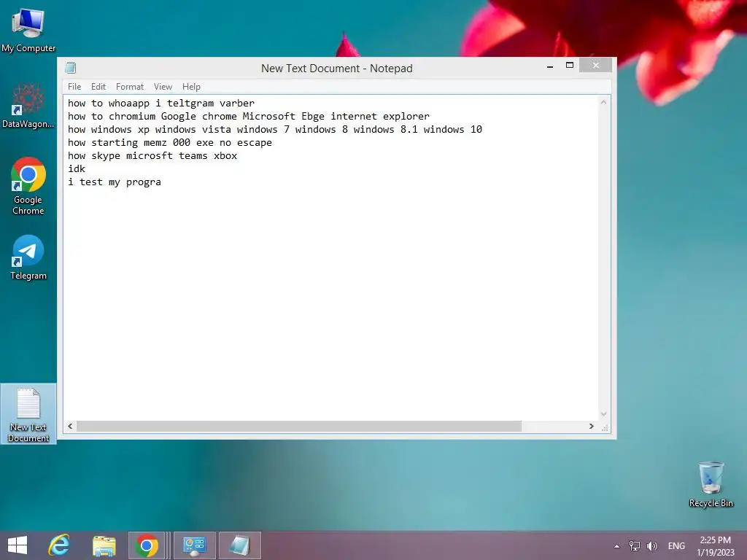Image resolution: width=747 pixels, height=560 pixels.
Task: Place cursor after 'i test my progra'
Action: coord(162,182)
